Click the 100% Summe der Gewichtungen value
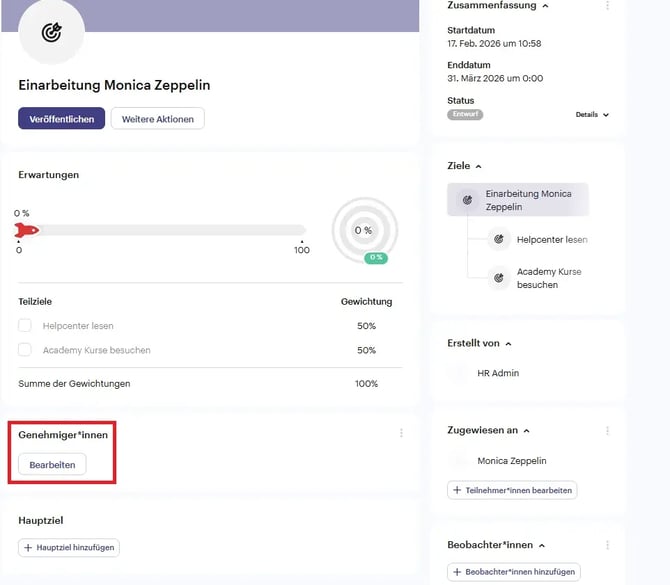The width and height of the screenshot is (670, 585). click(x=366, y=384)
